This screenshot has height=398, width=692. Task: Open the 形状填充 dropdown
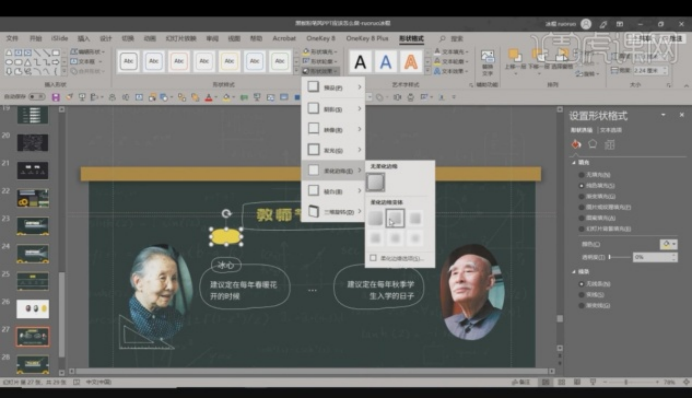click(320, 52)
